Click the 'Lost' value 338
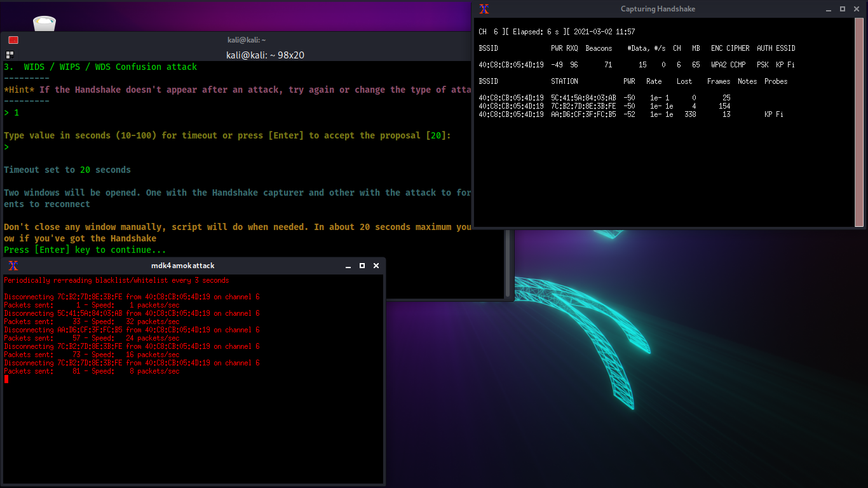 coord(690,114)
